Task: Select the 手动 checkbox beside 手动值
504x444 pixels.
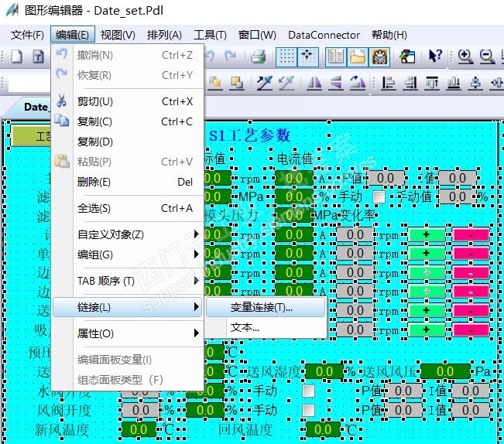Action: point(379,196)
